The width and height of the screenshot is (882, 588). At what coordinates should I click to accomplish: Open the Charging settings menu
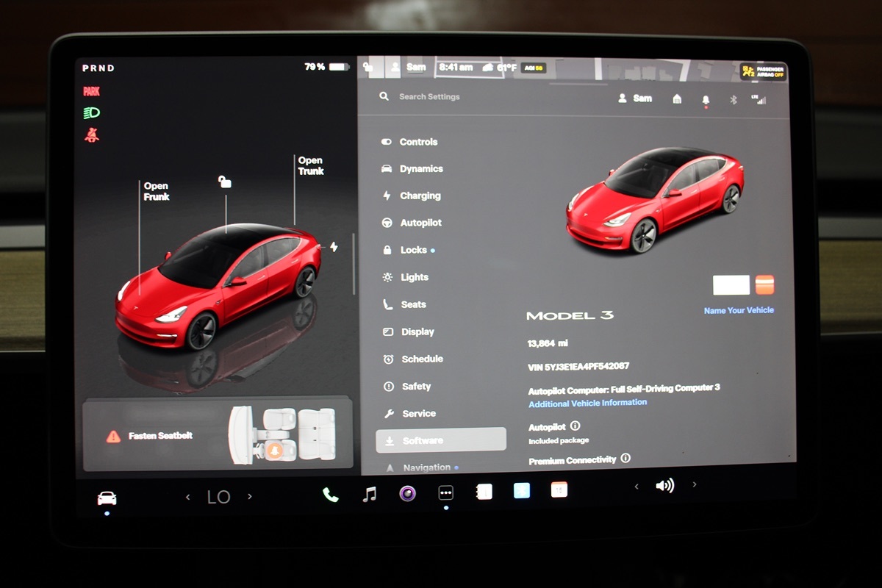pos(419,196)
